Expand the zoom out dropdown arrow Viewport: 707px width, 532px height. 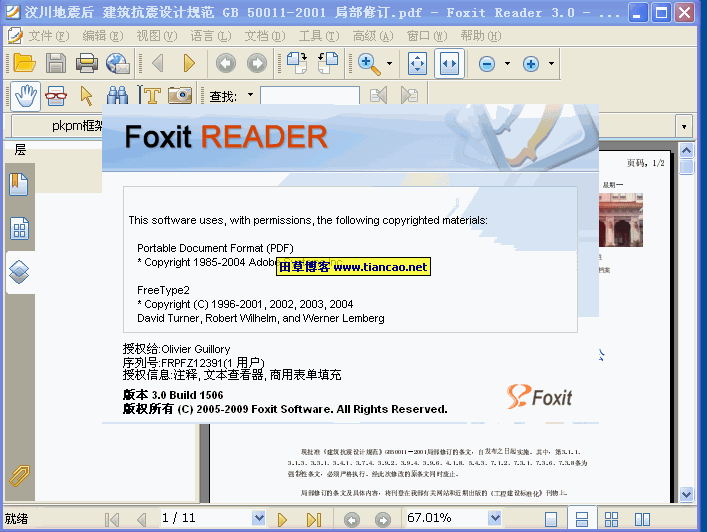[x=507, y=64]
